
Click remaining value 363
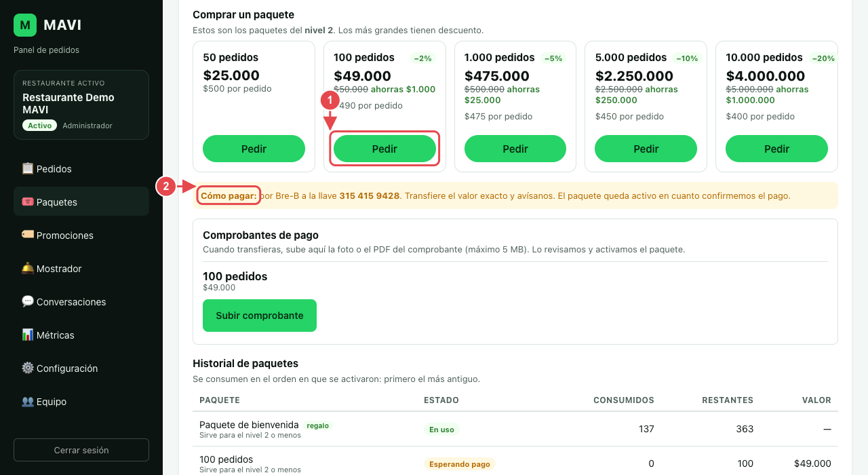745,429
